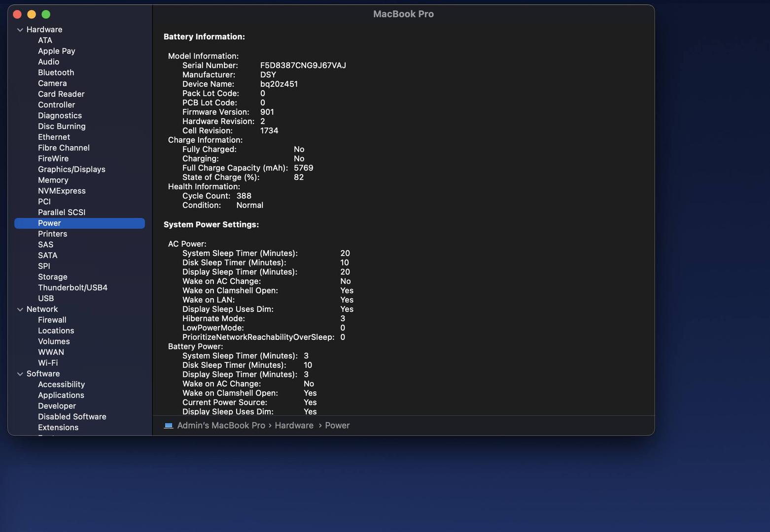Open Thunderbolt/USB4 details

[x=72, y=288]
